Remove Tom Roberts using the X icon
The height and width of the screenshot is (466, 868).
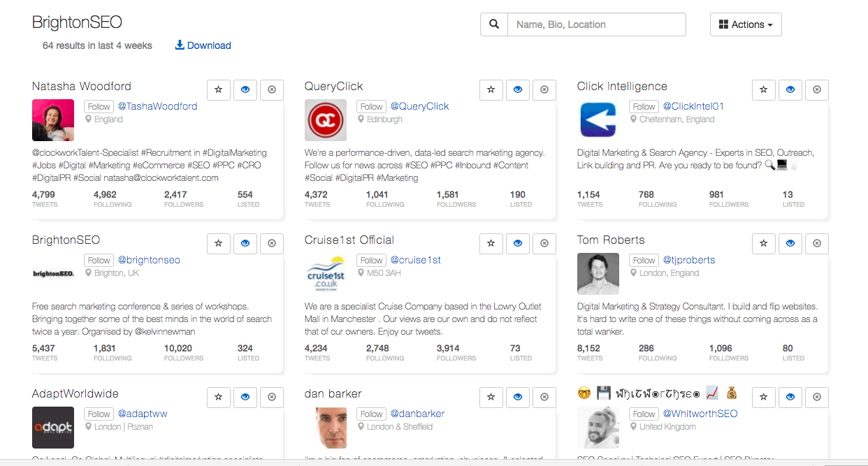[x=817, y=243]
